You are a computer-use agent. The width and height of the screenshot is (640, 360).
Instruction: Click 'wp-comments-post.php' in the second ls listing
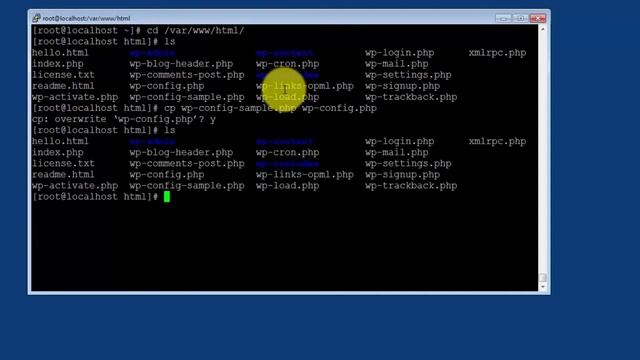point(187,164)
